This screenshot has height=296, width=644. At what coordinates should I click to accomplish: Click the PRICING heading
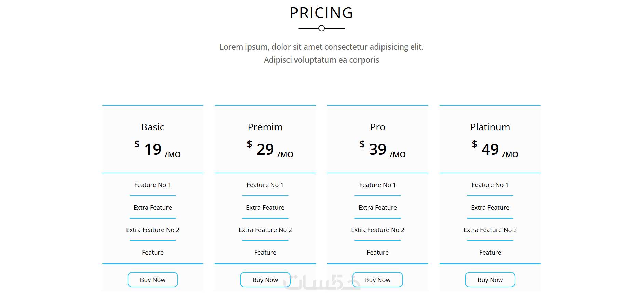tap(321, 13)
